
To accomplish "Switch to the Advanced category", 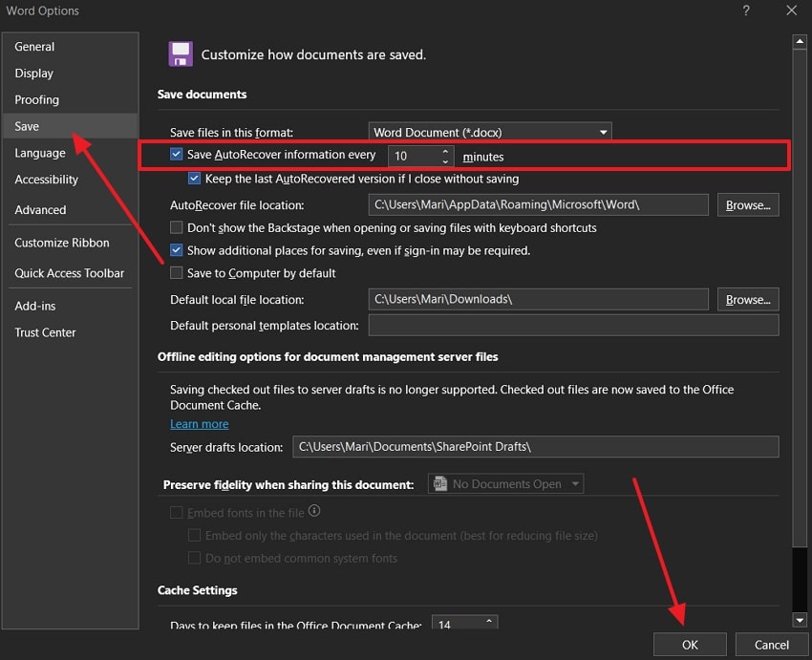I will click(41, 210).
